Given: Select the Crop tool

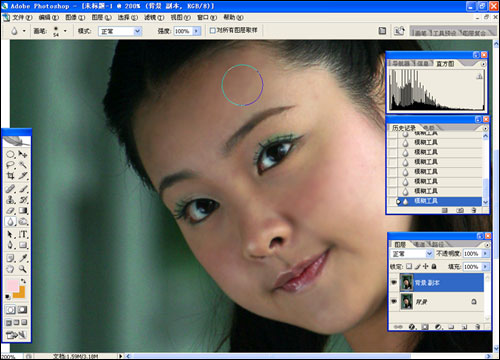Looking at the screenshot, I should click(x=10, y=175).
